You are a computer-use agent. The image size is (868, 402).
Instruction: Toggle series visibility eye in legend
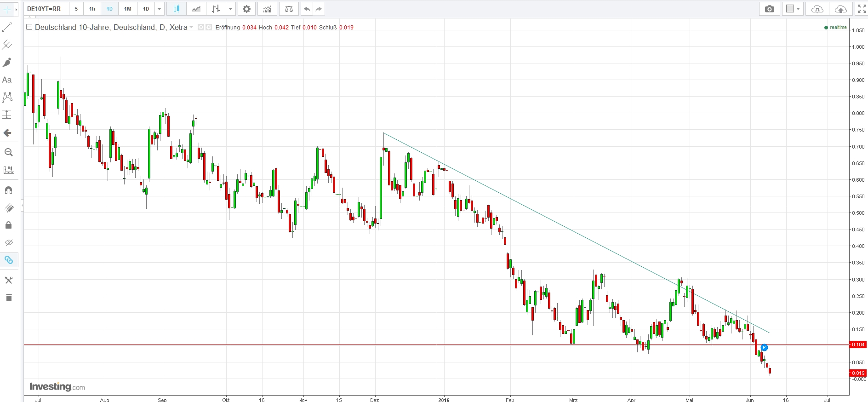[x=201, y=27]
